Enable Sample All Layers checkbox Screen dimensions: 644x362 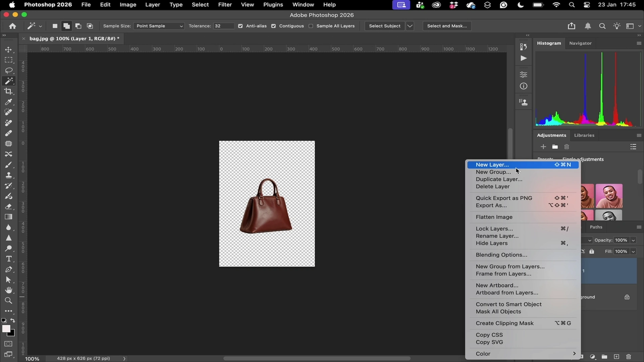point(311,26)
